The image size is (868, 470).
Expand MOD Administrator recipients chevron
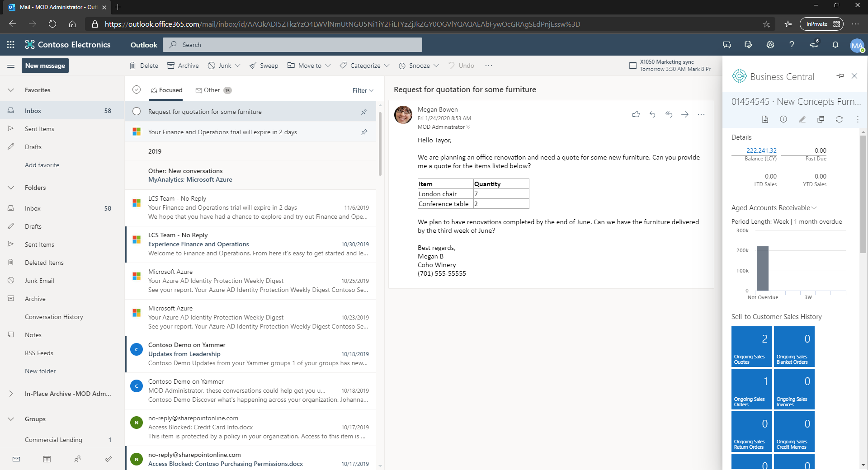pos(468,127)
